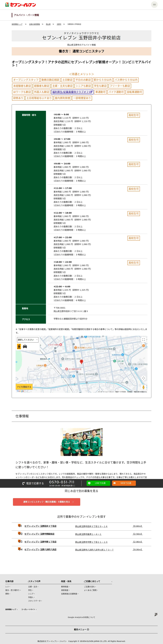Select car route icon on map
The height and width of the screenshot is (644, 163).
tap(25, 346)
